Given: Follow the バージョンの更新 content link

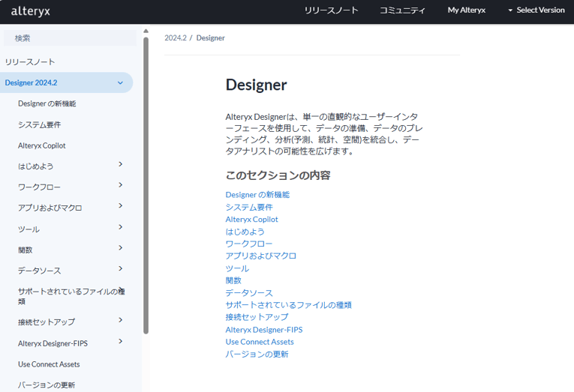Looking at the screenshot, I should [257, 355].
